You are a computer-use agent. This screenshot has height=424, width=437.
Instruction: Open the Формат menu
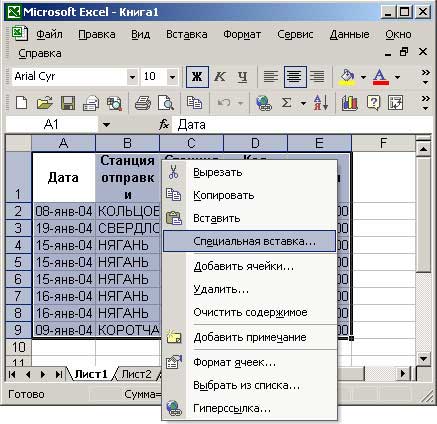tap(242, 34)
